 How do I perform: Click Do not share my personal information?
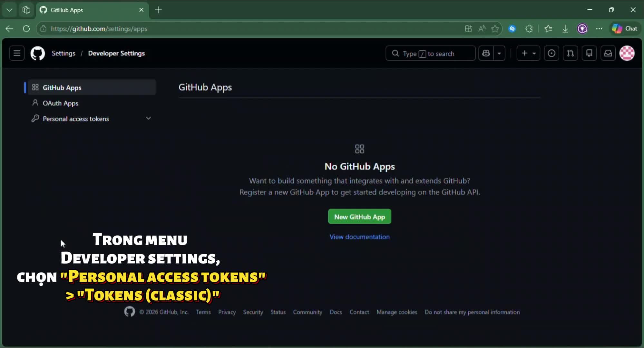click(472, 312)
